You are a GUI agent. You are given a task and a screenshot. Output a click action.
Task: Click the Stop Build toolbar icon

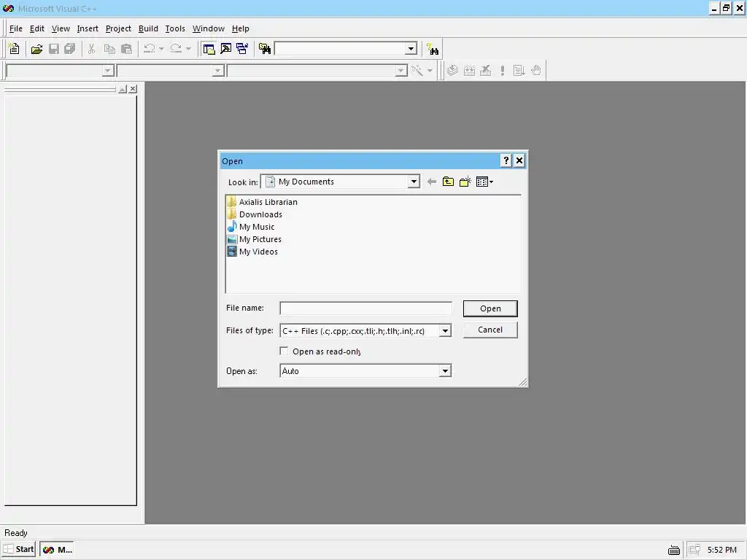pyautogui.click(x=485, y=71)
